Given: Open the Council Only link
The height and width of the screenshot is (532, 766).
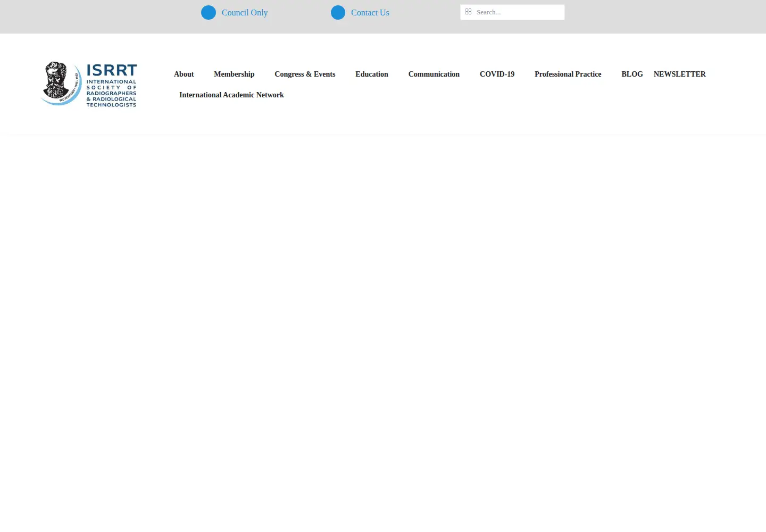Looking at the screenshot, I should pyautogui.click(x=245, y=13).
